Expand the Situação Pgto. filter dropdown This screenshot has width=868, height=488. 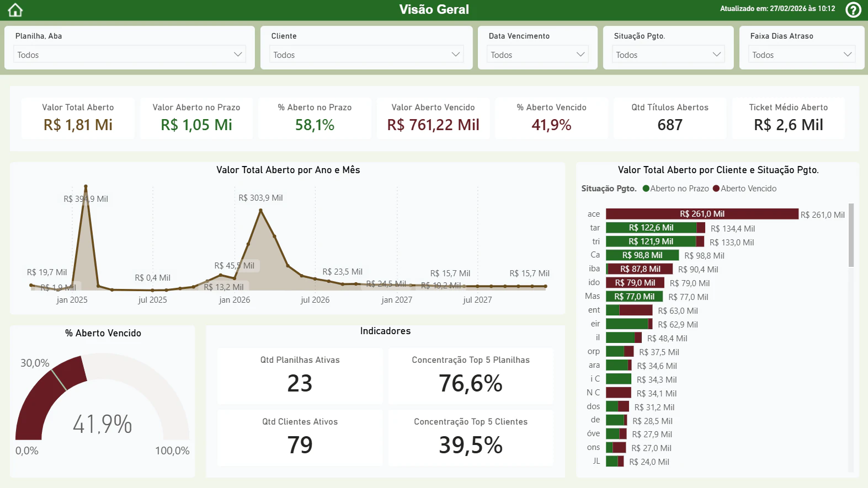[x=668, y=55]
